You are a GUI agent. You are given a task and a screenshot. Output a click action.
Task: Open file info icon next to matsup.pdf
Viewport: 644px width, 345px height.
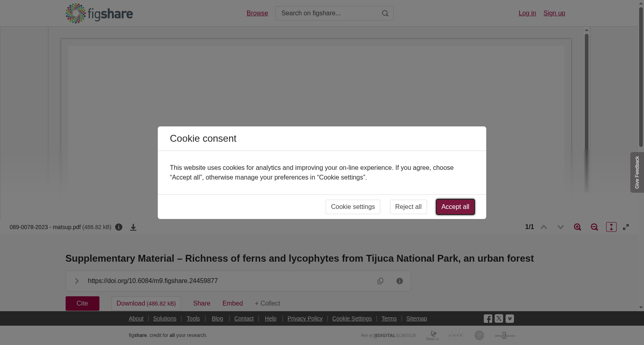tap(119, 227)
